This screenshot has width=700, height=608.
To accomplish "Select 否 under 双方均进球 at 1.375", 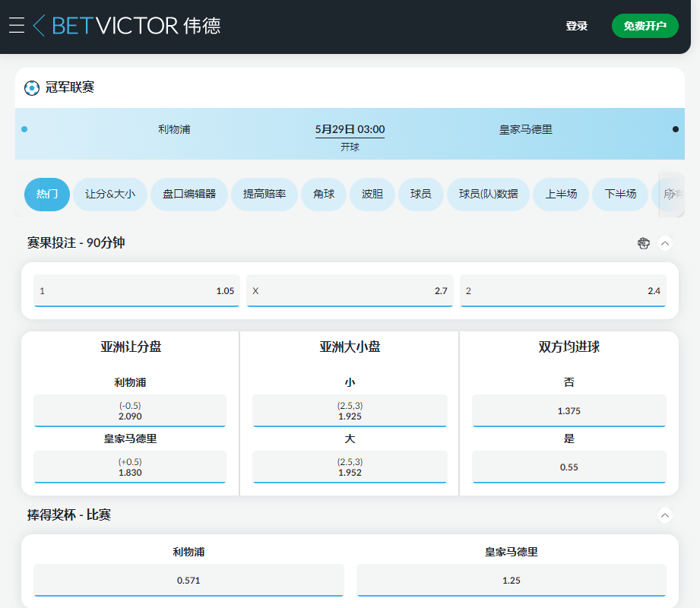I will (569, 410).
